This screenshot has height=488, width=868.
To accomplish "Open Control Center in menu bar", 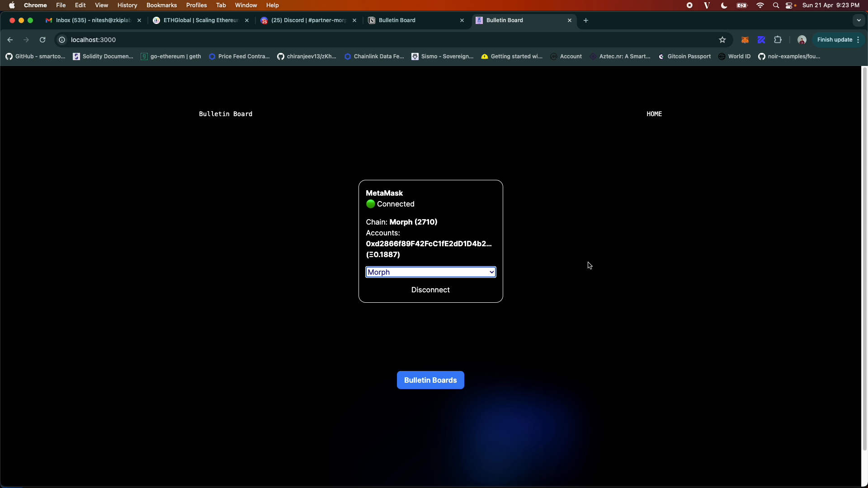I will [790, 5].
